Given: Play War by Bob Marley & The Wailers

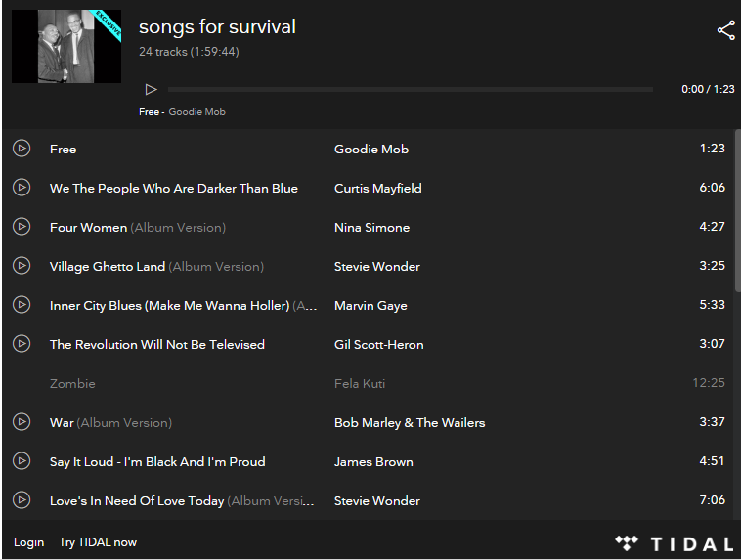Looking at the screenshot, I should pos(22,422).
